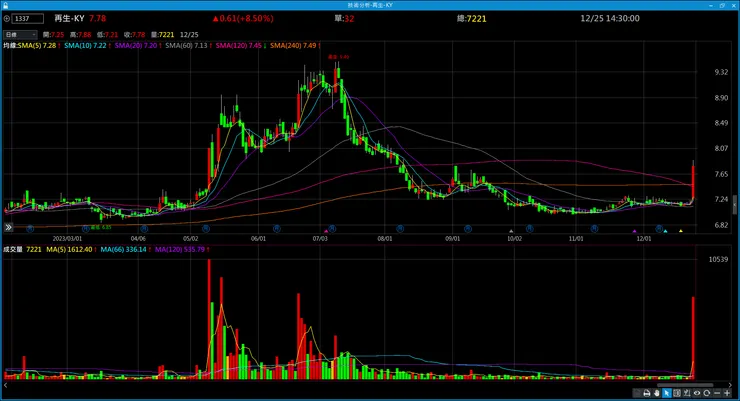740x401 pixels.
Task: Click the SMA(120) 7.45 indicator label
Action: [238, 45]
